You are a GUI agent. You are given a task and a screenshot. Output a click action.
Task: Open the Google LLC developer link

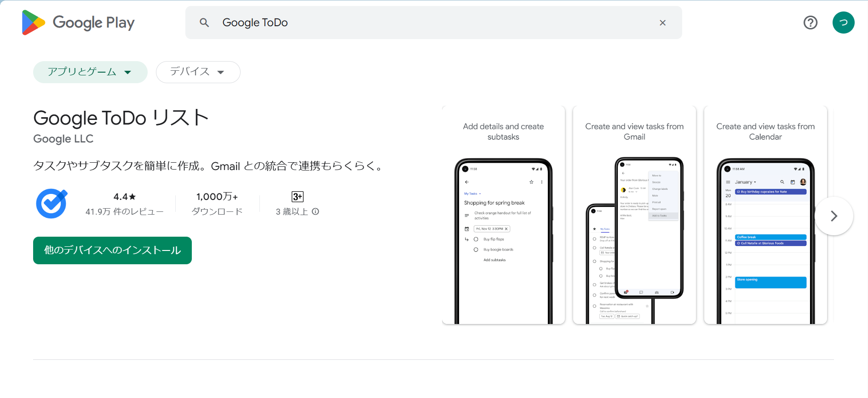63,139
